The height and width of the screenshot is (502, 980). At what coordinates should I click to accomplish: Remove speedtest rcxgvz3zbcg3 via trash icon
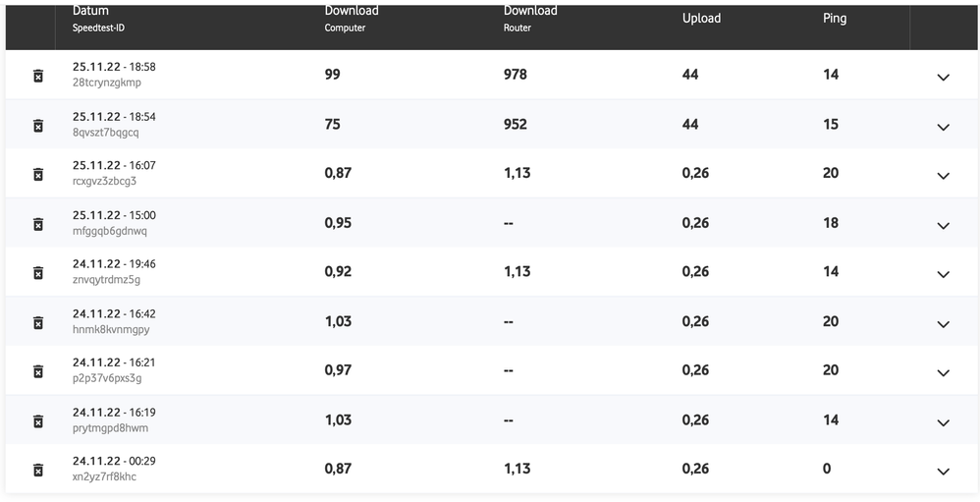point(38,174)
